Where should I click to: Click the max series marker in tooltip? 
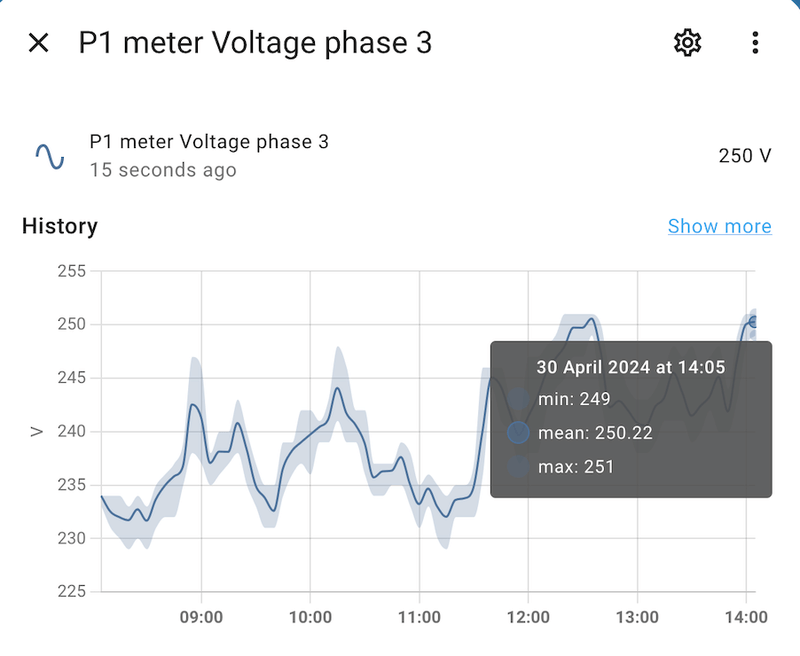pyautogui.click(x=518, y=466)
